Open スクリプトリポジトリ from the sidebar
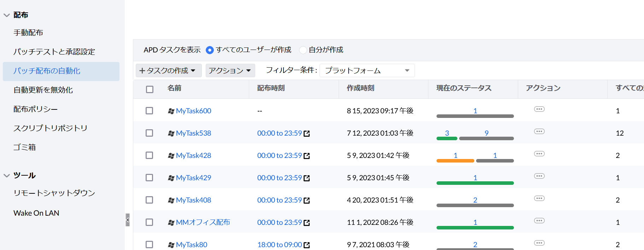This screenshot has width=644, height=250. (x=50, y=128)
